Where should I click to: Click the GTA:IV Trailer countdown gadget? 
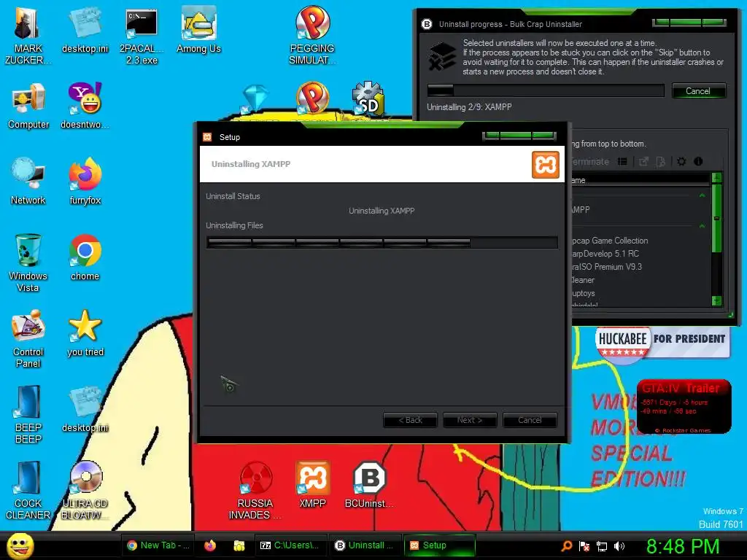point(684,406)
